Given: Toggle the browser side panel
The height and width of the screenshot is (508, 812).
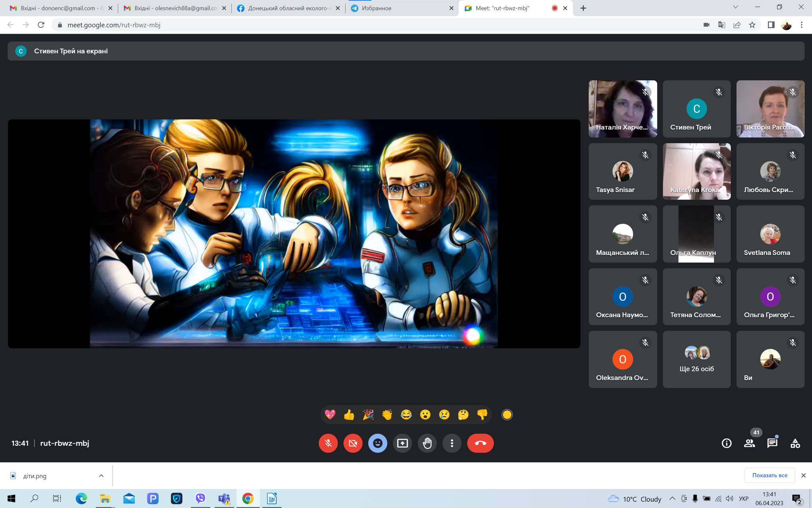Looking at the screenshot, I should (x=771, y=25).
